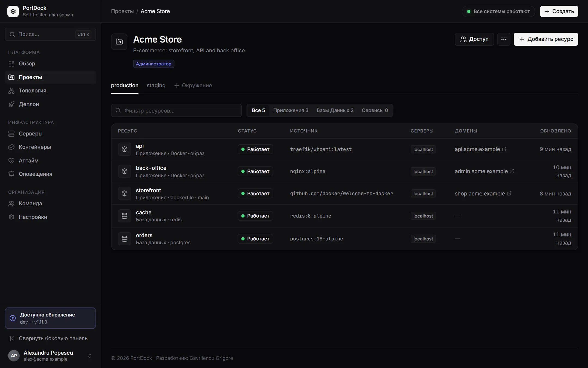
Task: Click the storefront app cube icon
Action: point(124,194)
